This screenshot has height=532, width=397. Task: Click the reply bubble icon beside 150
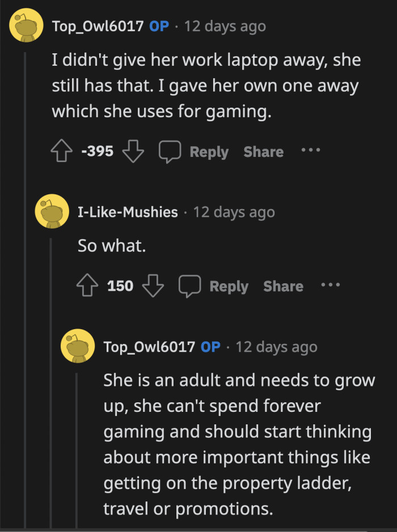pyautogui.click(x=191, y=286)
